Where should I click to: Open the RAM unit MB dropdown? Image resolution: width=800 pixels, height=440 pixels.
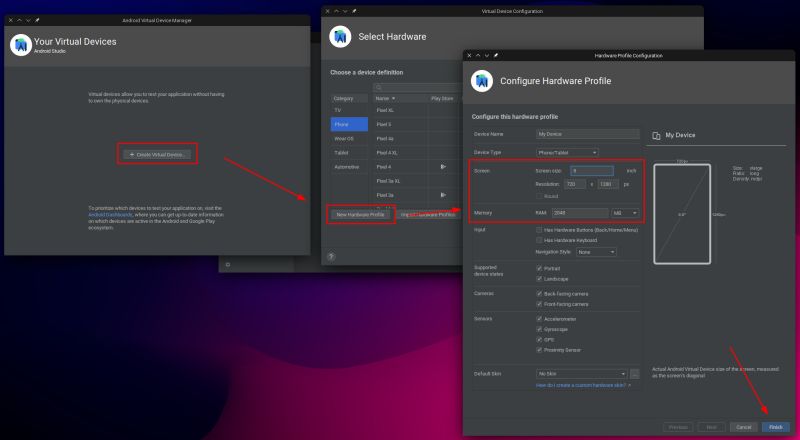pyautogui.click(x=625, y=213)
